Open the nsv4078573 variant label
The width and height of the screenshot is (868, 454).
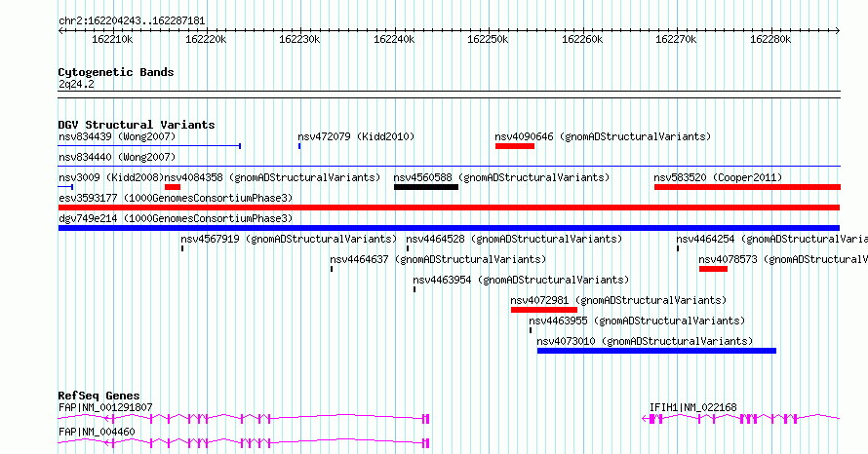(783, 259)
